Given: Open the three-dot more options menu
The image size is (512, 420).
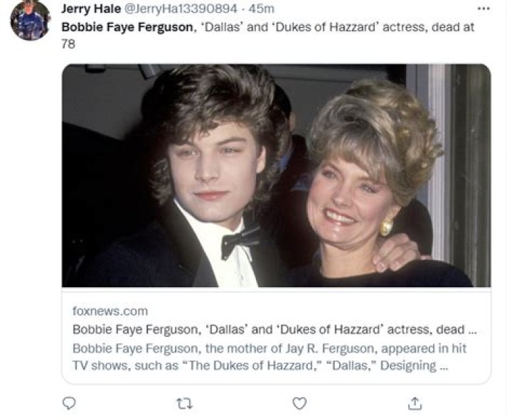Looking at the screenshot, I should (484, 9).
